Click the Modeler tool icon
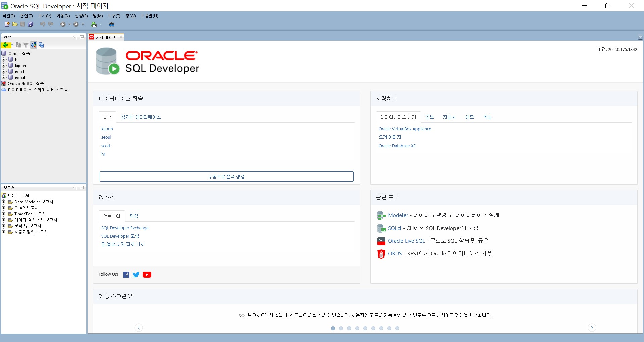 tap(381, 215)
